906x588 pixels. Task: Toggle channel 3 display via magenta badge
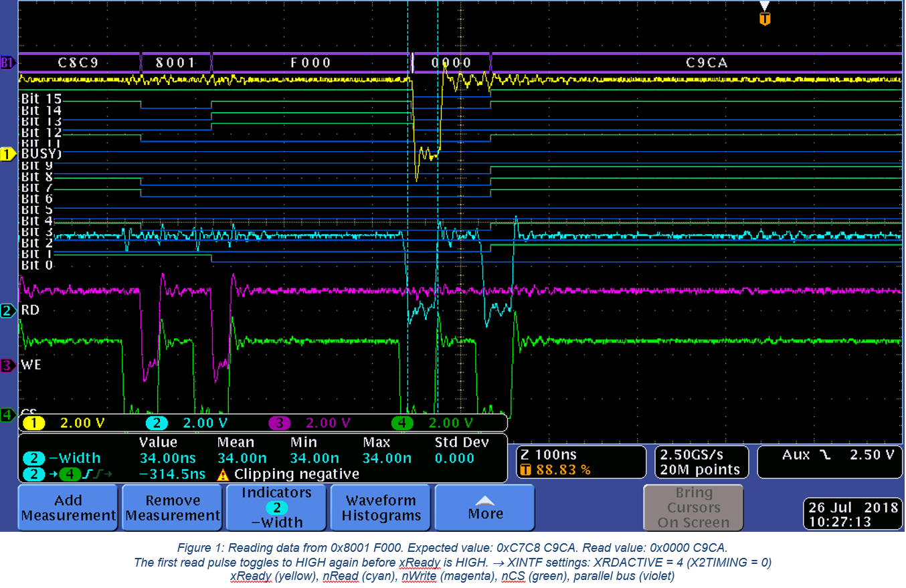[280, 423]
